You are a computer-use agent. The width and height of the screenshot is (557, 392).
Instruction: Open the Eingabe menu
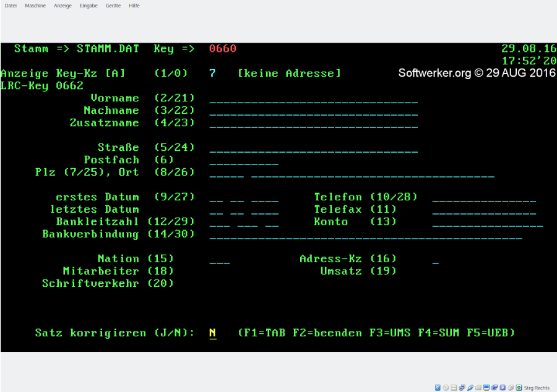click(89, 6)
